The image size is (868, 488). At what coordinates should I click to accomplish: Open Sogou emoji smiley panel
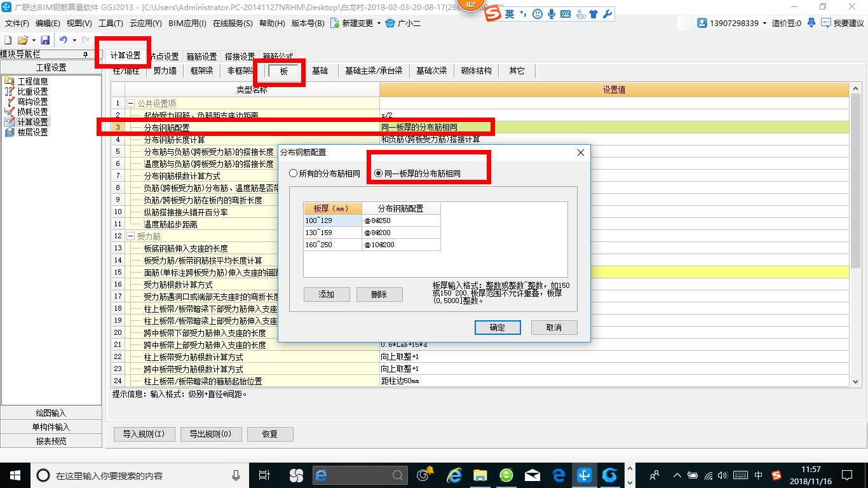[538, 14]
